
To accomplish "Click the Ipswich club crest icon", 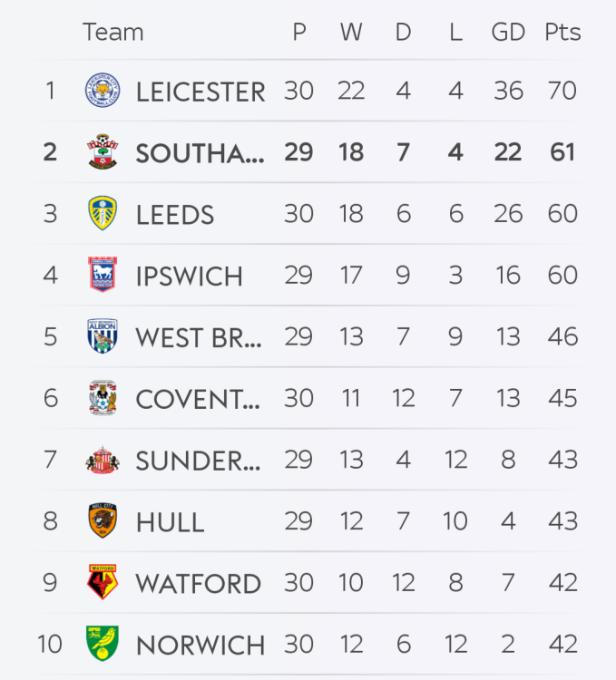I will pos(103,275).
